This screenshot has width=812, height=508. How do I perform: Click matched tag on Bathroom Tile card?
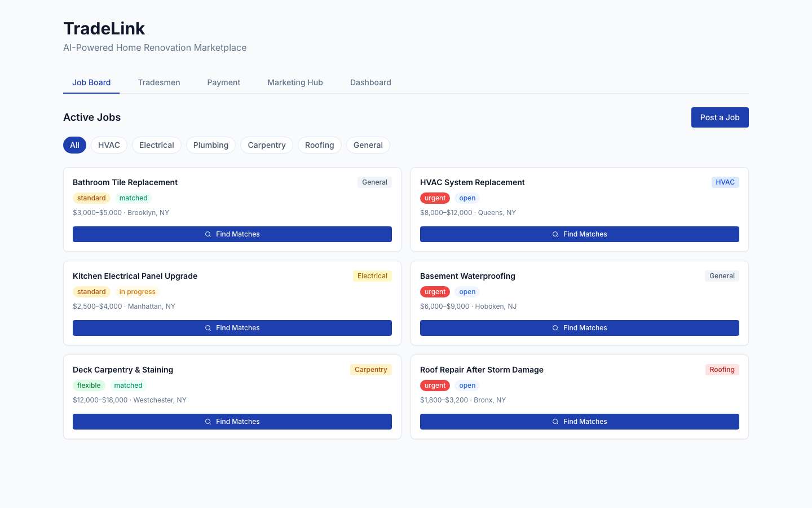pos(134,198)
